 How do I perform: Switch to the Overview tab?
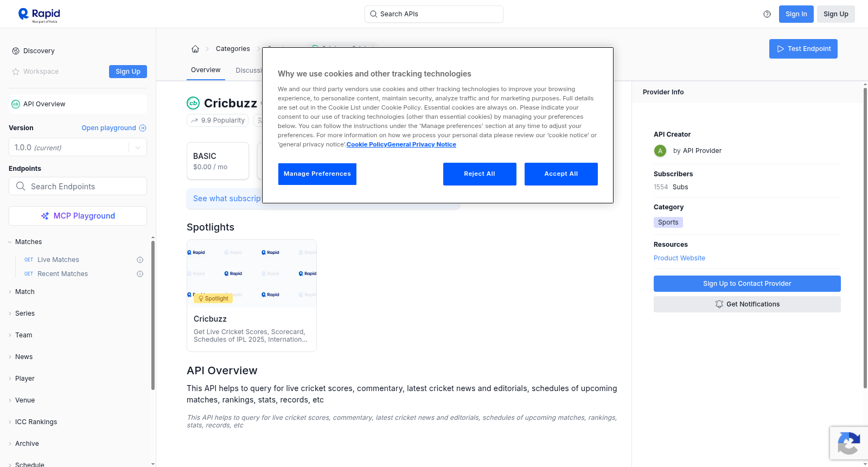point(206,70)
